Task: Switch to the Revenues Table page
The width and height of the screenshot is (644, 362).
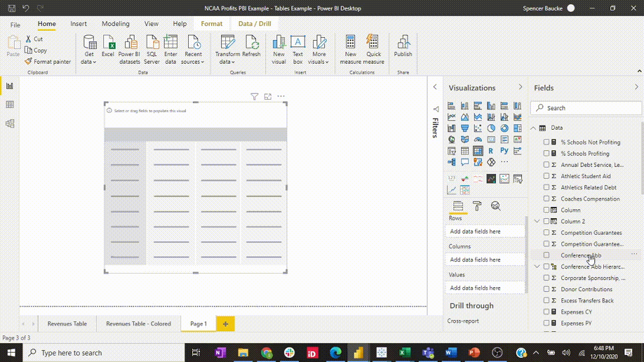Action: coord(67,324)
